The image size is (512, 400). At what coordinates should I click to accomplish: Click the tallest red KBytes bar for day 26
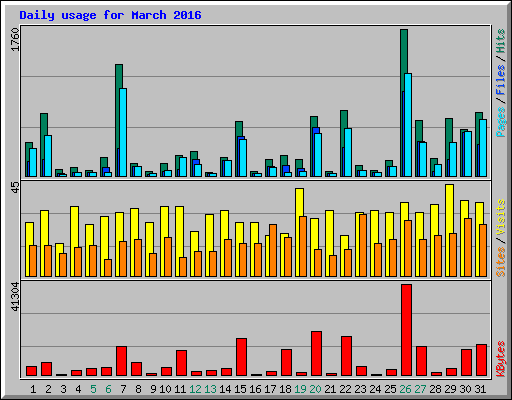pyautogui.click(x=406, y=330)
